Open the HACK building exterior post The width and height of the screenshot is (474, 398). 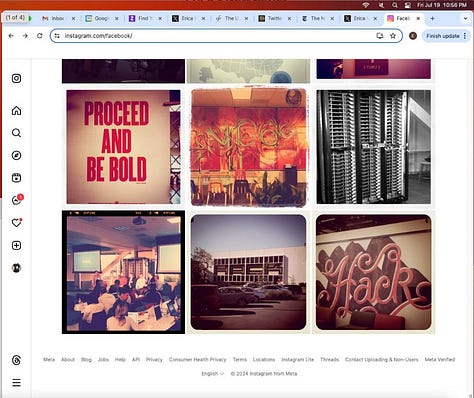coord(248,272)
